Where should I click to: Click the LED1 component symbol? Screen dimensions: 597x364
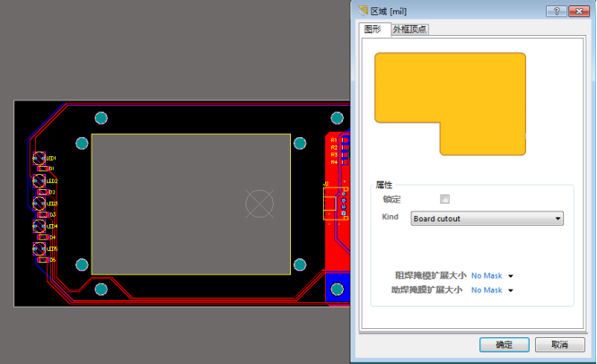tap(40, 158)
